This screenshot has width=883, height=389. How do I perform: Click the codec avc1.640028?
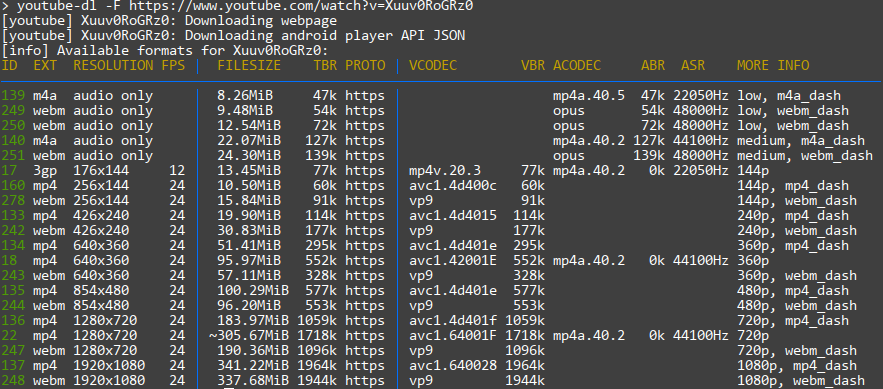[453, 366]
